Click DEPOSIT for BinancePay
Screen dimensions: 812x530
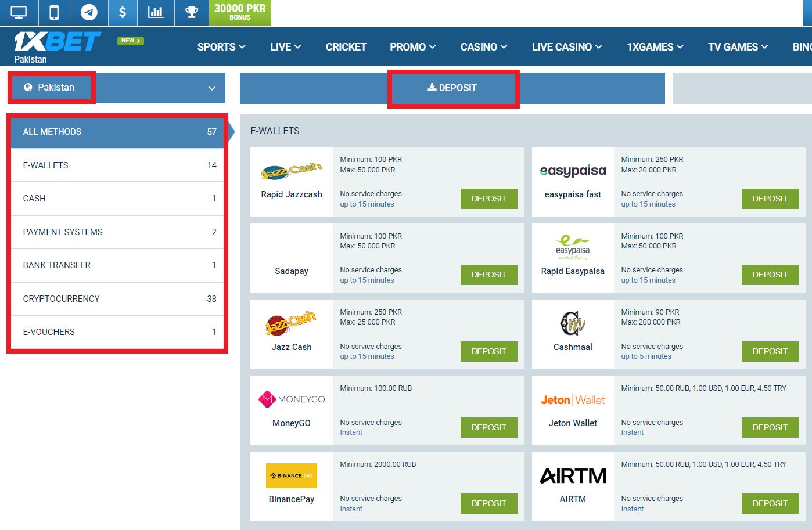coord(488,503)
